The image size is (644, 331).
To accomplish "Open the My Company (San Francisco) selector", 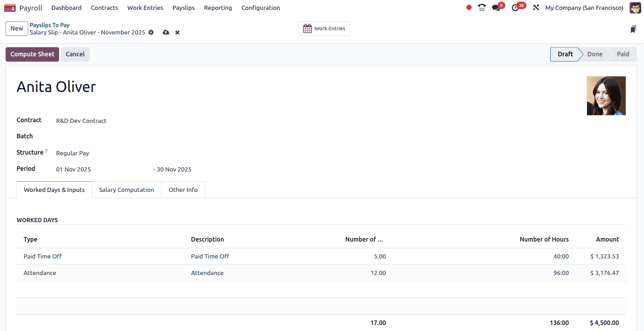I will (x=584, y=7).
